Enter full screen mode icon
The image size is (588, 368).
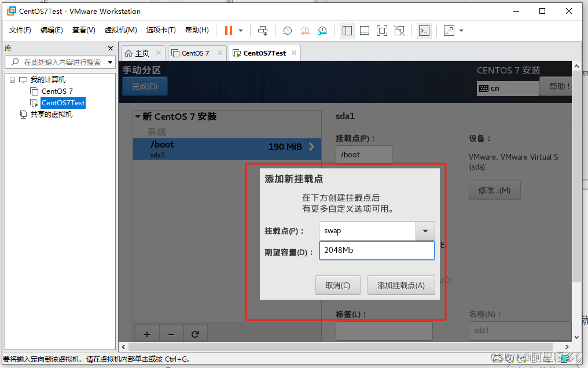(382, 31)
